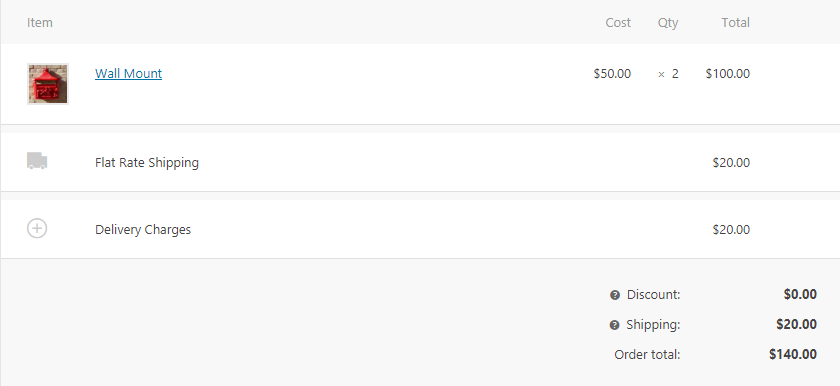Screen dimensions: 840x386
Task: Click the Cost column header
Action: pyautogui.click(x=618, y=22)
